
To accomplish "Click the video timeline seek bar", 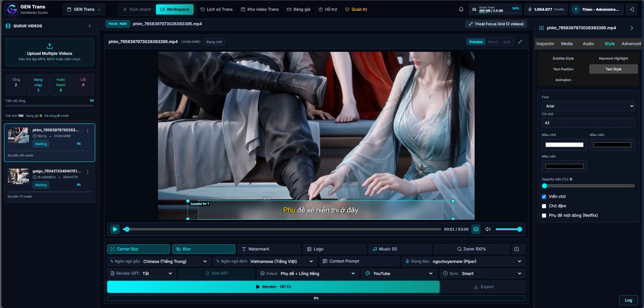I will (282, 229).
